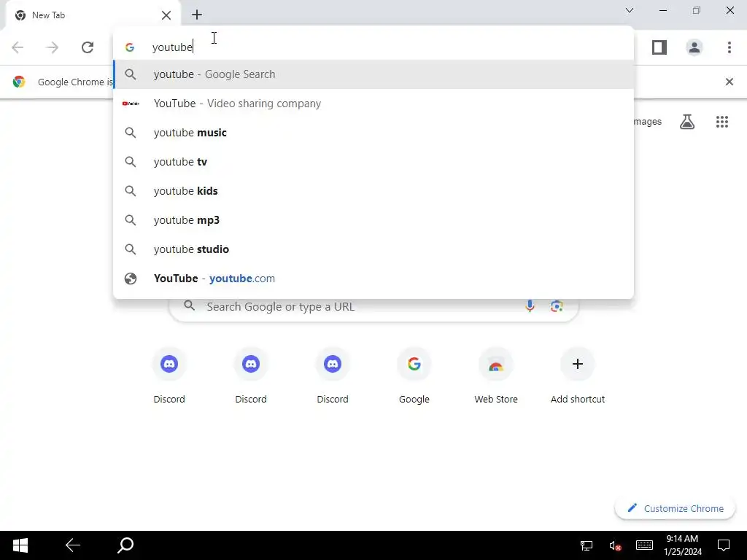
Task: Click the browser forward arrow
Action: click(53, 47)
